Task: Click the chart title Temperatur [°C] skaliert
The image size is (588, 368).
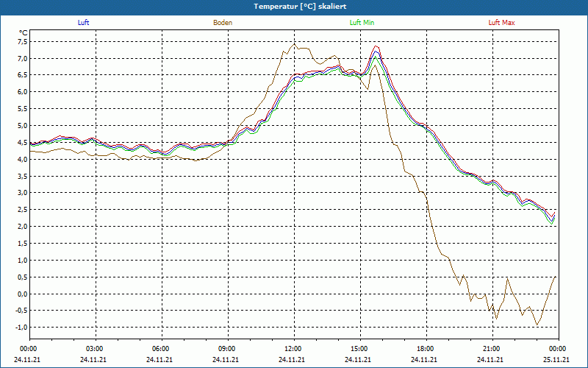Action: point(300,7)
